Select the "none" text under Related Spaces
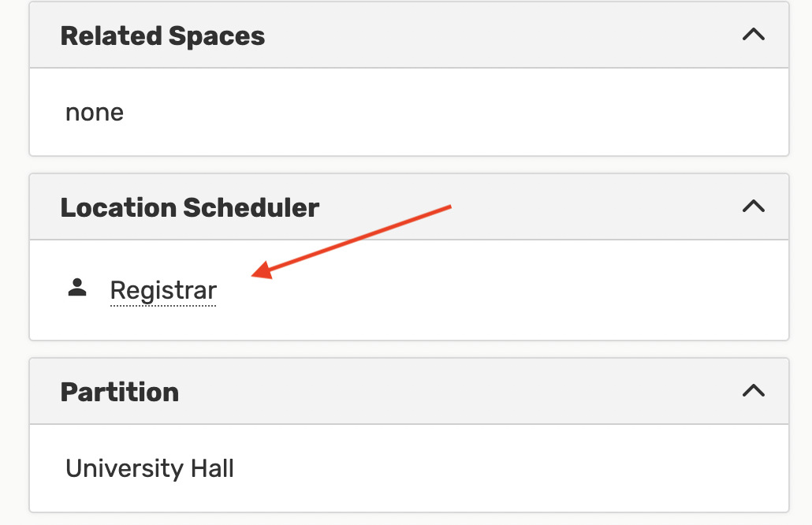 click(95, 113)
